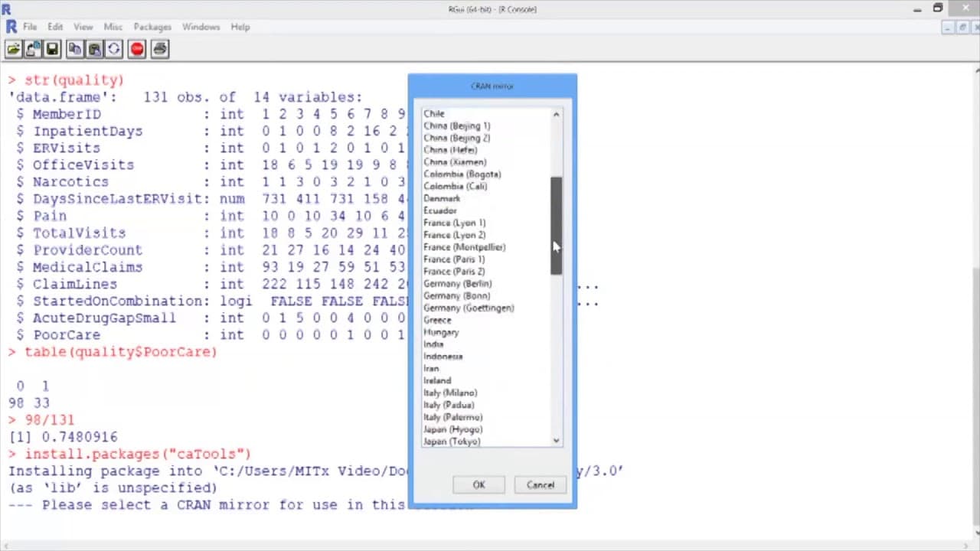Click the Print toolbar icon
The height and width of the screenshot is (551, 980).
coord(159,50)
